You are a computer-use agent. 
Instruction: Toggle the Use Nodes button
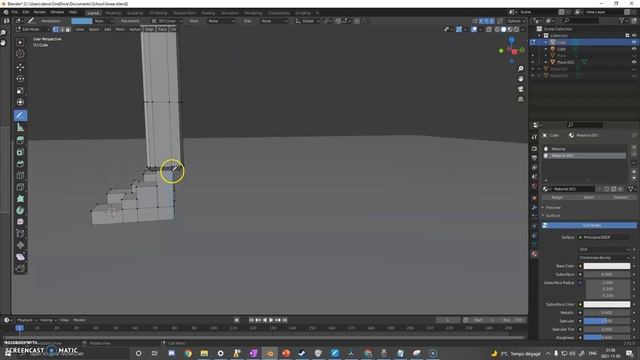[x=589, y=225]
